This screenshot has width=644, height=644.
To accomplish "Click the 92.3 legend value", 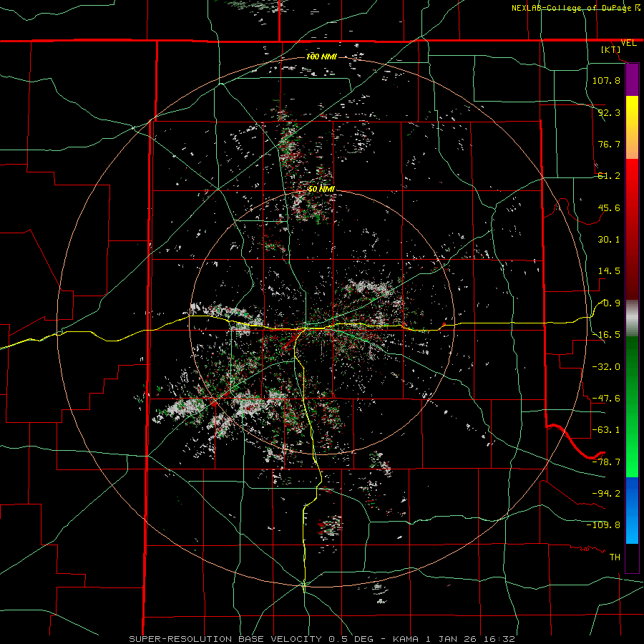I will coord(609,112).
